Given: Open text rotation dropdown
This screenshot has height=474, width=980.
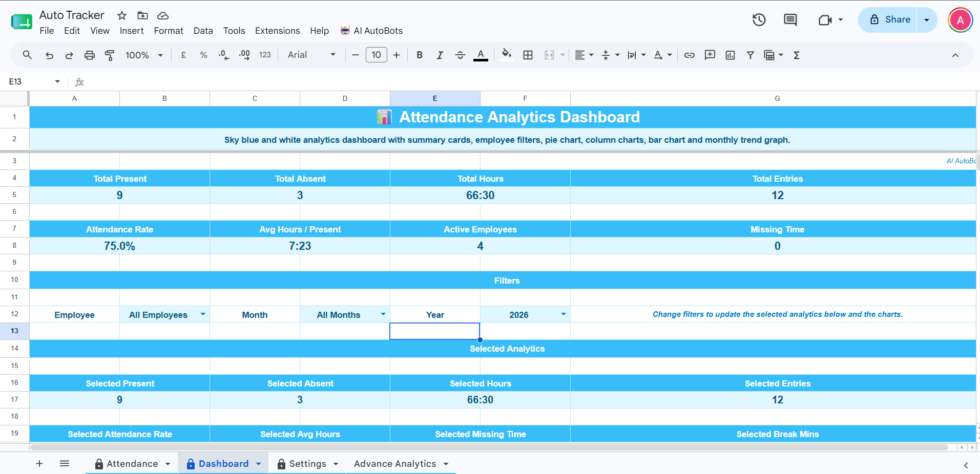Looking at the screenshot, I should tap(662, 55).
